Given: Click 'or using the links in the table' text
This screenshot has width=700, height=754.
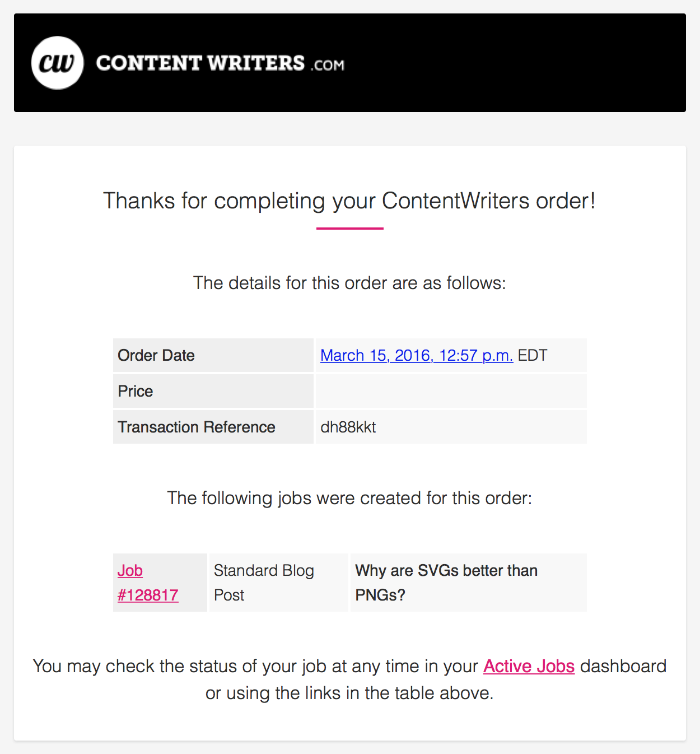Looking at the screenshot, I should pos(349,693).
